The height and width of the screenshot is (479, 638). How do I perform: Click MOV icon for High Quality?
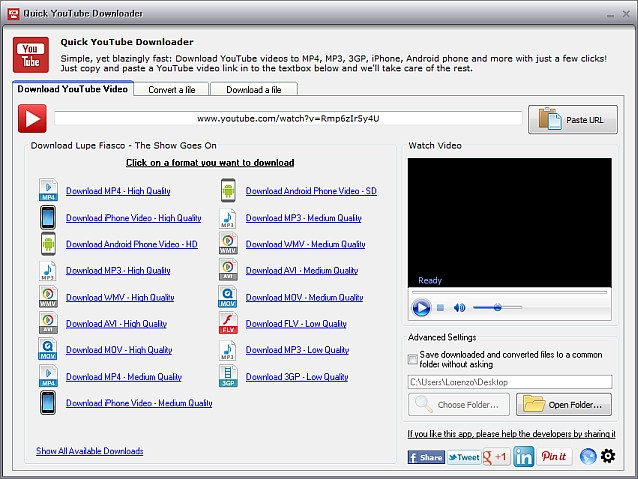pyautogui.click(x=48, y=350)
